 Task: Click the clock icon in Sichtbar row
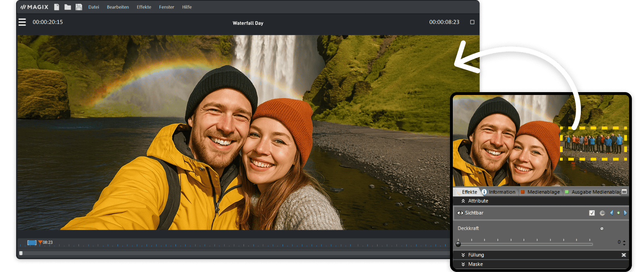602,213
